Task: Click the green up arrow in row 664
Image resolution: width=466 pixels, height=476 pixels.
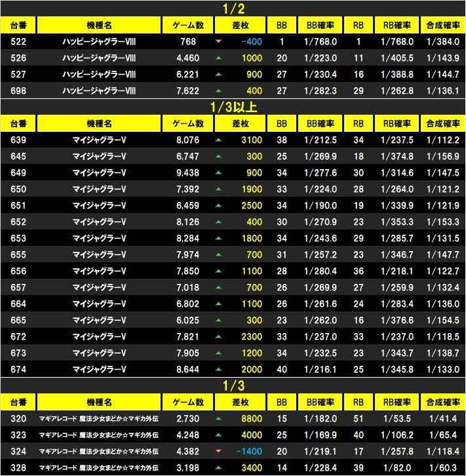Action: (x=218, y=304)
